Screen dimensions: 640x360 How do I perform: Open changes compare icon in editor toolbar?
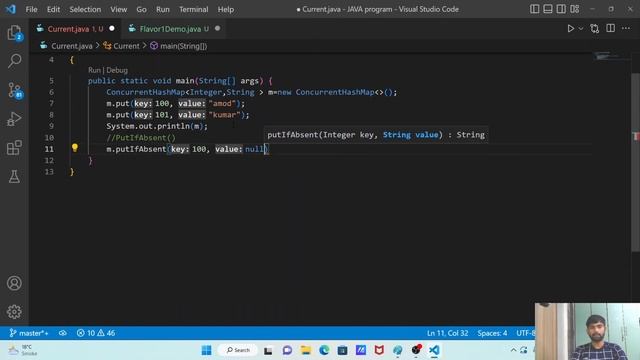595,29
